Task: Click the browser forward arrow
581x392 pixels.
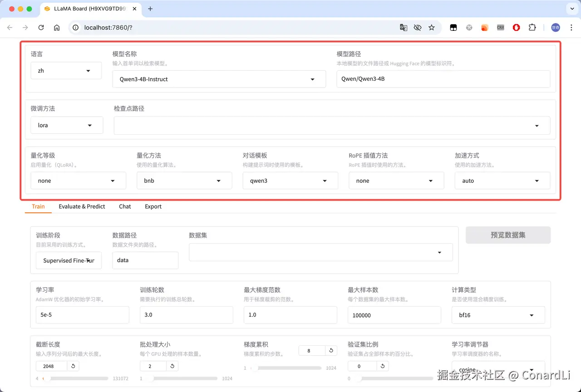Action: pos(25,28)
